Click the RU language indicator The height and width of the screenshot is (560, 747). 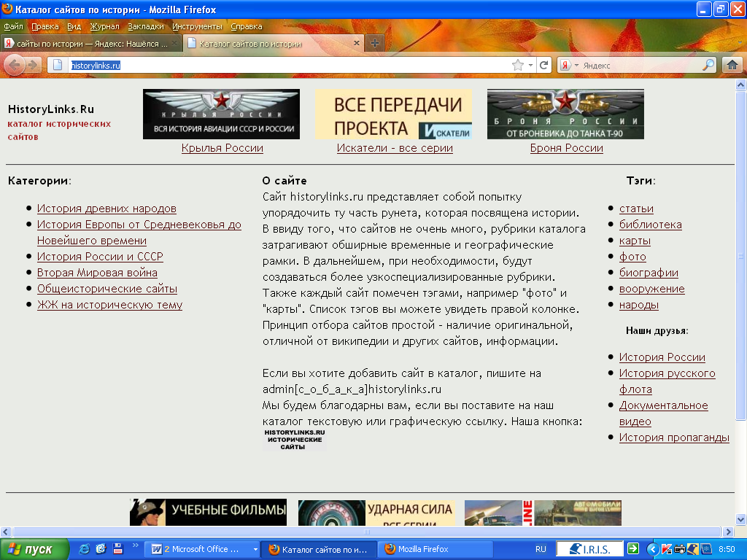pyautogui.click(x=541, y=549)
